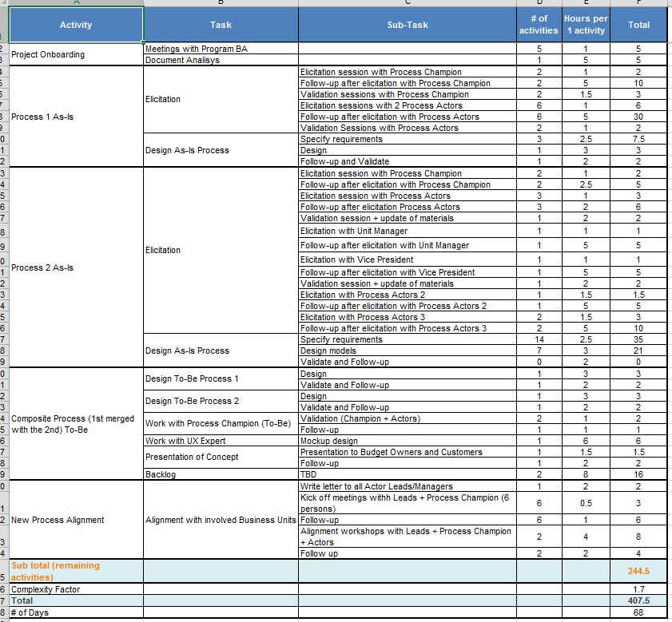Click the 'Project Onboarding' cell

click(x=48, y=54)
